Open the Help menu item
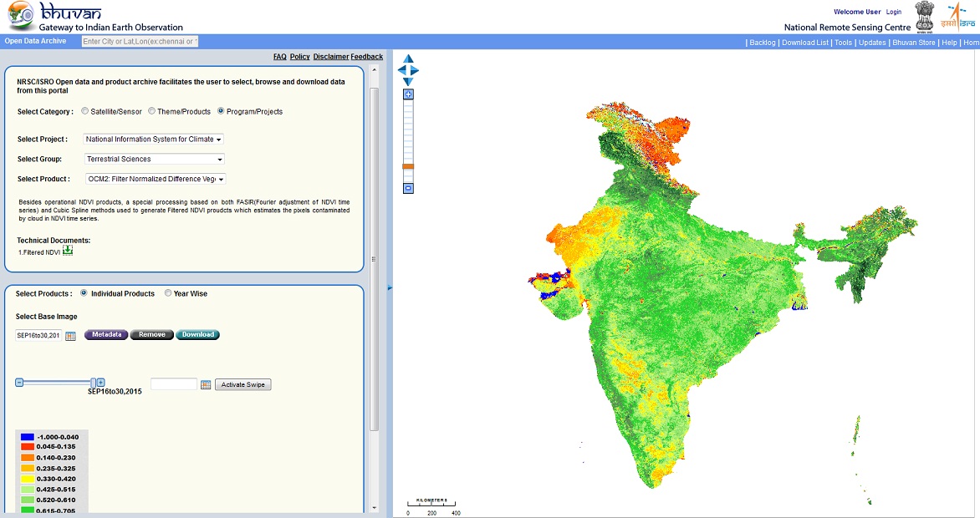 coord(949,43)
